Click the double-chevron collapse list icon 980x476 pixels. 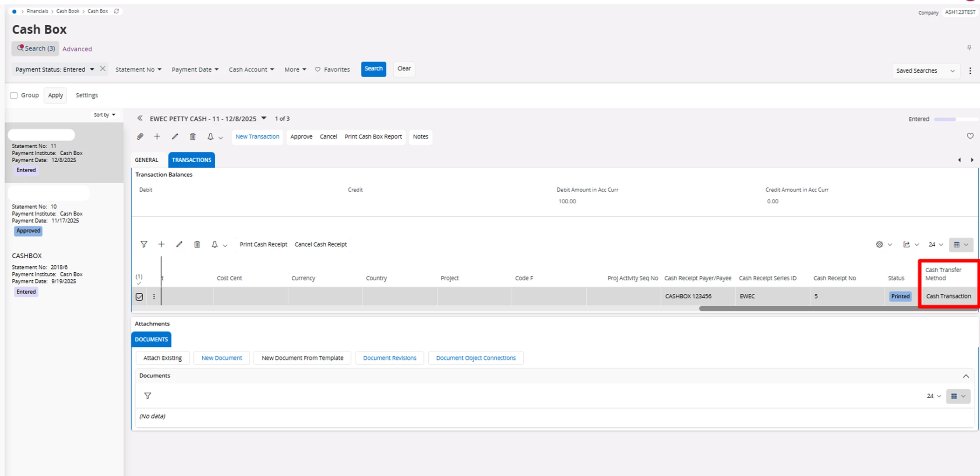139,118
